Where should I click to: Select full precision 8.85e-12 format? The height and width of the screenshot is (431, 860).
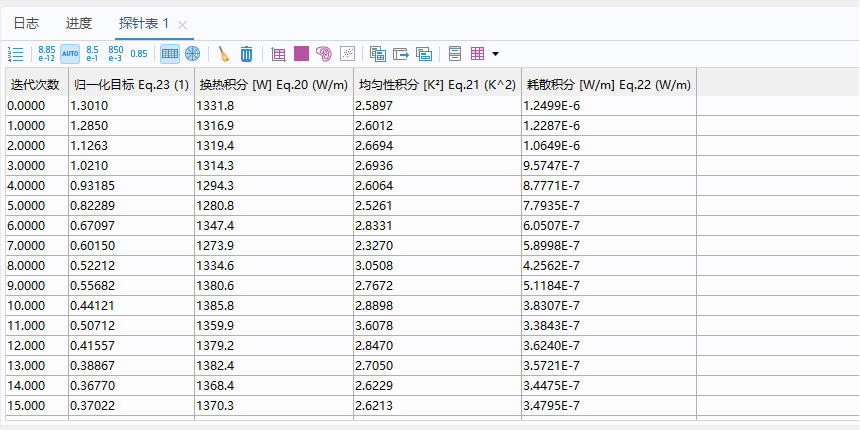(47, 54)
